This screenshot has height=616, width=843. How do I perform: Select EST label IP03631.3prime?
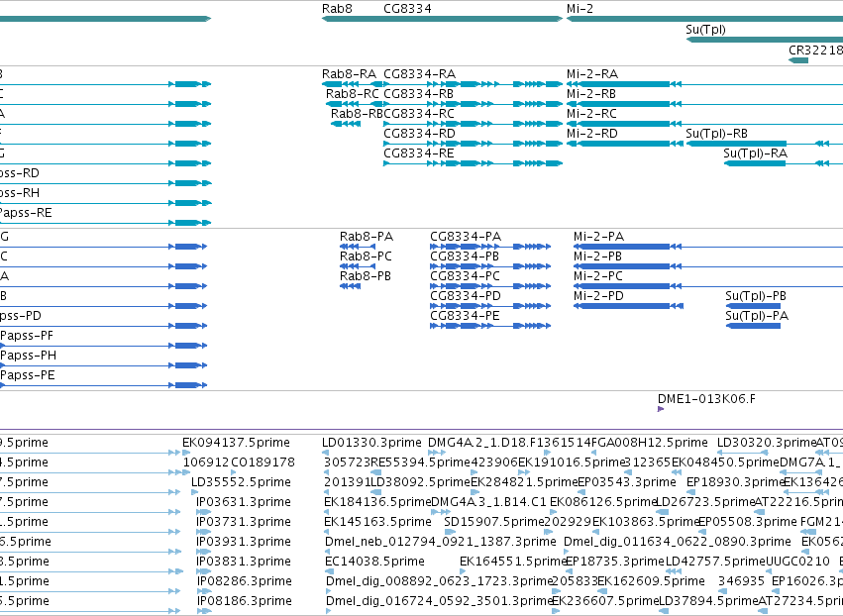244,502
